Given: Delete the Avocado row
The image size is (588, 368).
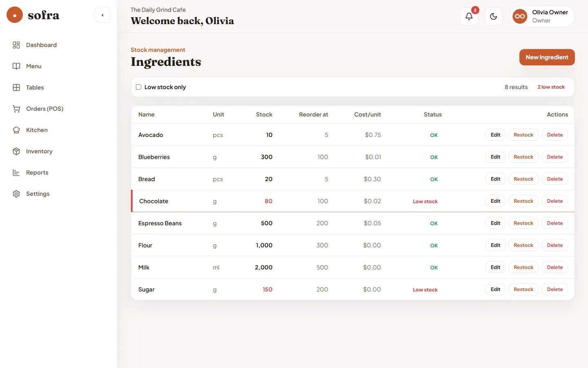Looking at the screenshot, I should (x=555, y=135).
